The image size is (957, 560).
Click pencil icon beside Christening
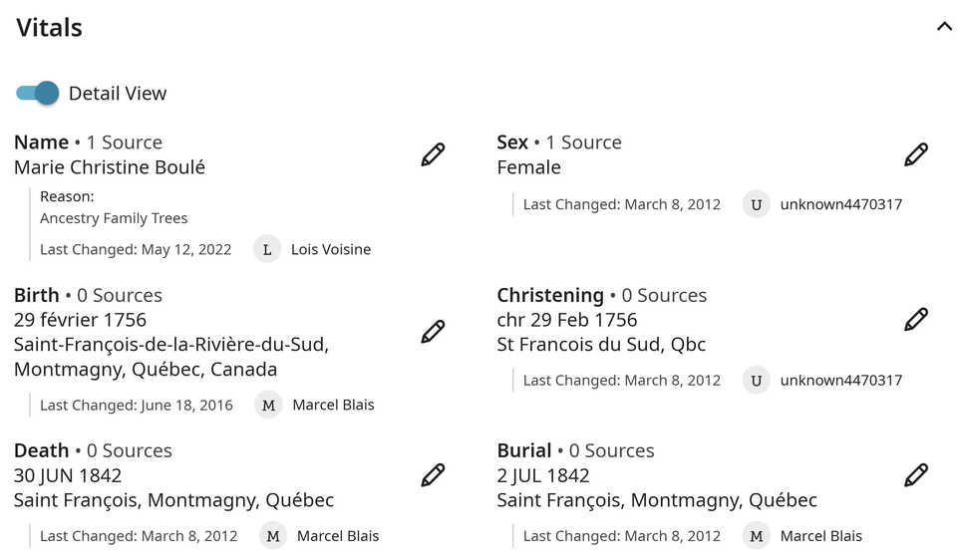tap(916, 319)
